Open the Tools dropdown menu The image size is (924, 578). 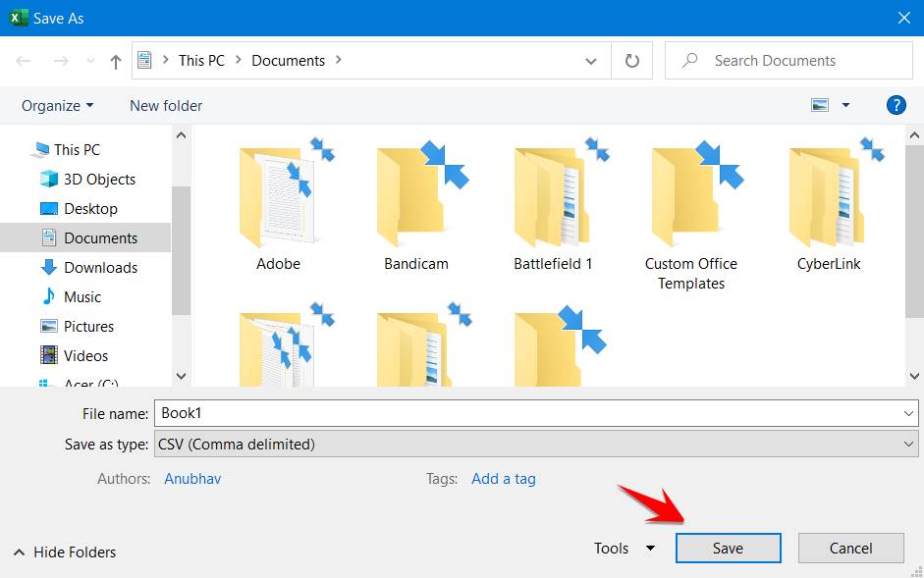coord(625,548)
